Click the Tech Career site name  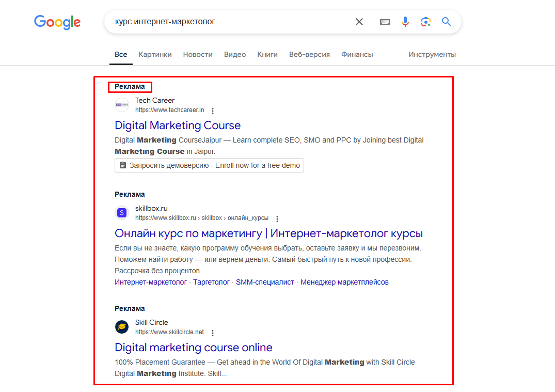click(155, 101)
